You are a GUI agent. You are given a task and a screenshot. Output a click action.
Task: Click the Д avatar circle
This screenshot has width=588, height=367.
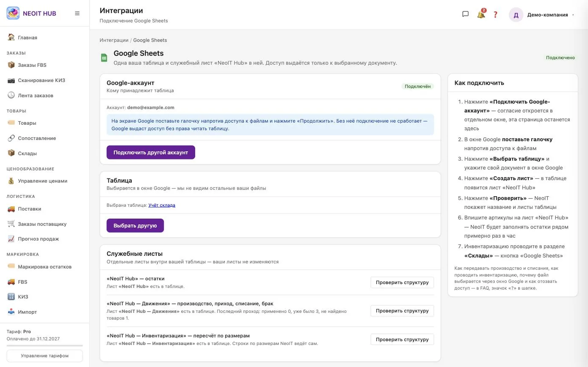pos(516,15)
